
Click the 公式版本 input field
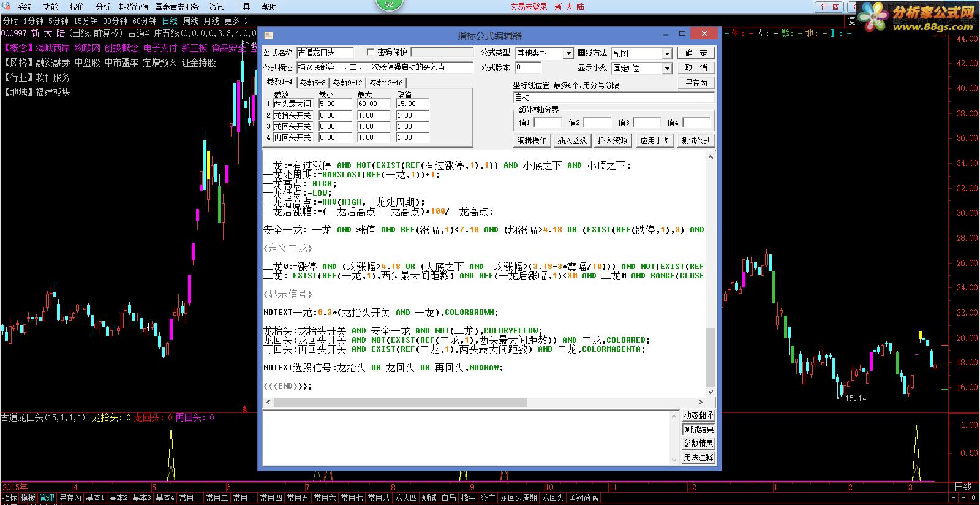(528, 67)
